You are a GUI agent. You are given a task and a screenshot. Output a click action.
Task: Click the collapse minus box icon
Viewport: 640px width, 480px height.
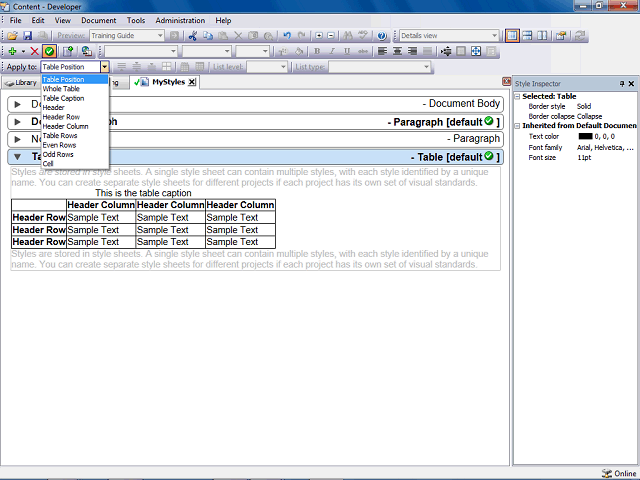pyautogui.click(x=331, y=36)
